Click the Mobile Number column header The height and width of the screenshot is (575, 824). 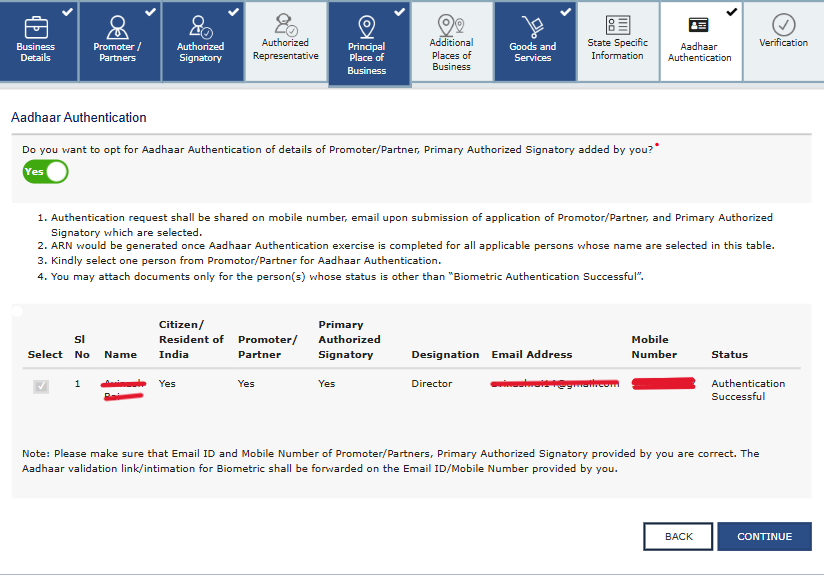point(654,347)
